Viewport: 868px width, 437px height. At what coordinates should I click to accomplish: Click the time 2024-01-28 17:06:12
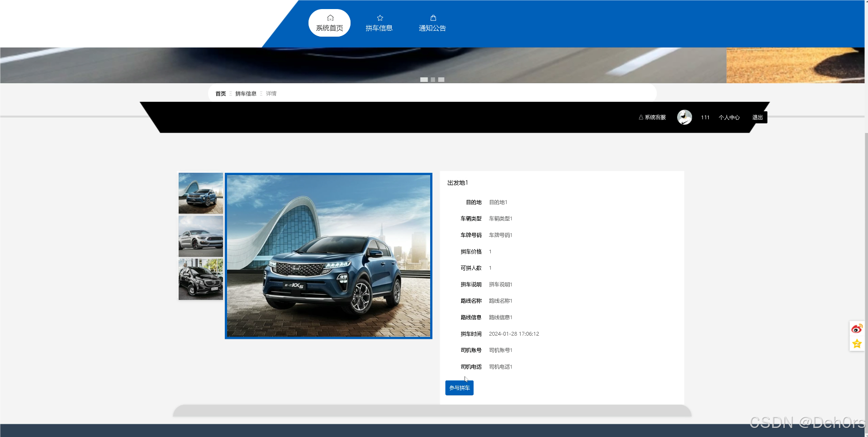(514, 334)
